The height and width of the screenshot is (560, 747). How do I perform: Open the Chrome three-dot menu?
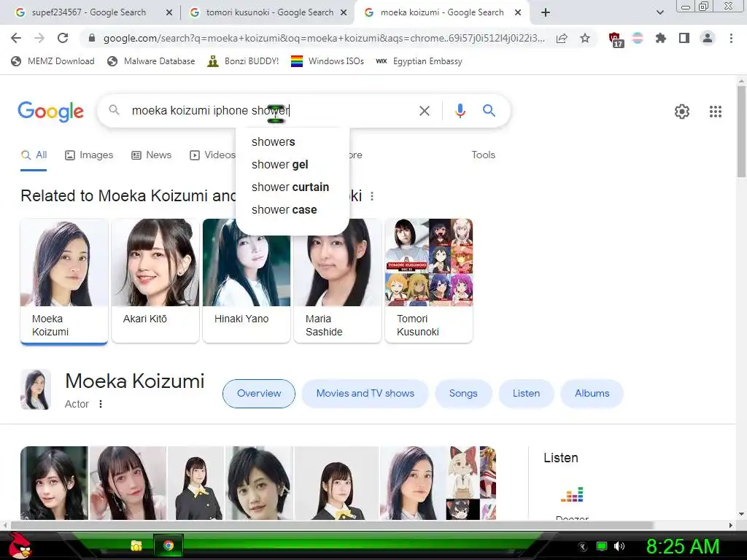[731, 38]
